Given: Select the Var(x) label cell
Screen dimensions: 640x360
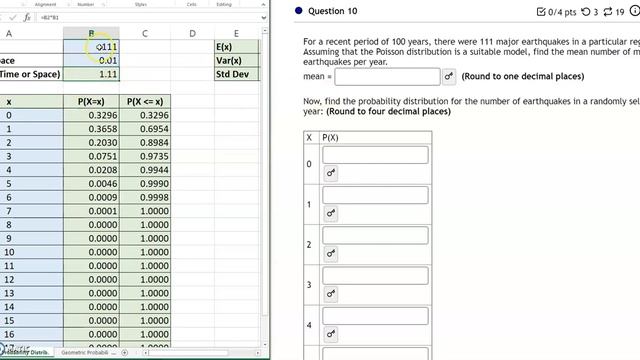Looking at the screenshot, I should tap(236, 61).
